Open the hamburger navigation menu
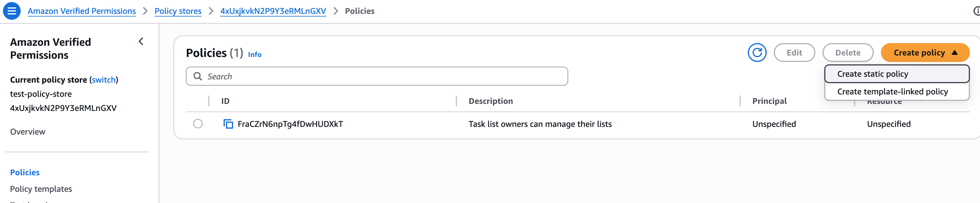 (12, 11)
